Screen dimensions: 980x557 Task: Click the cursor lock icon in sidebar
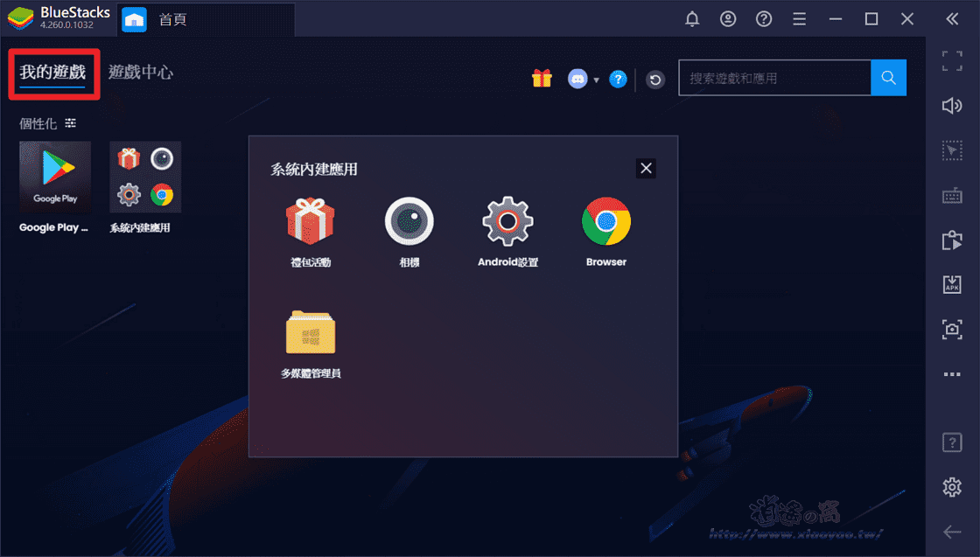(x=952, y=150)
